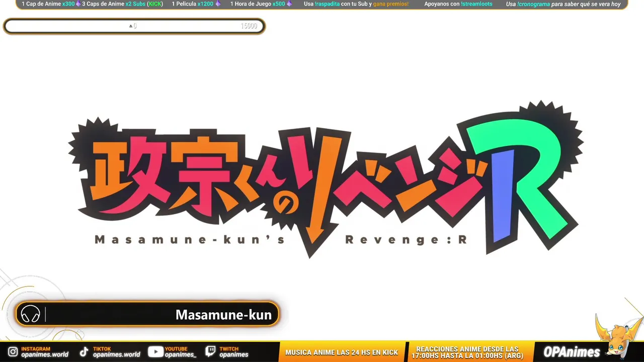Screen dimensions: 644x362
Task: Click the Instagram logo icon
Action: (13, 352)
